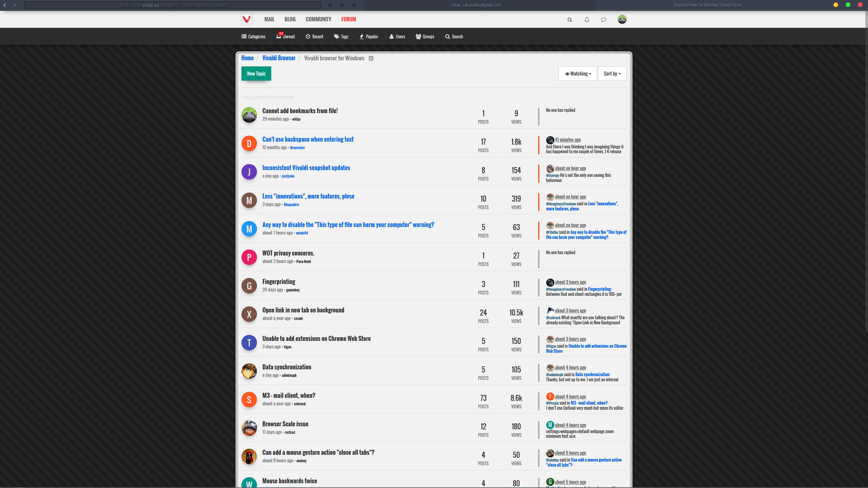Click xxsml's X avatar
Screen dimensions: 868x488
(249, 314)
